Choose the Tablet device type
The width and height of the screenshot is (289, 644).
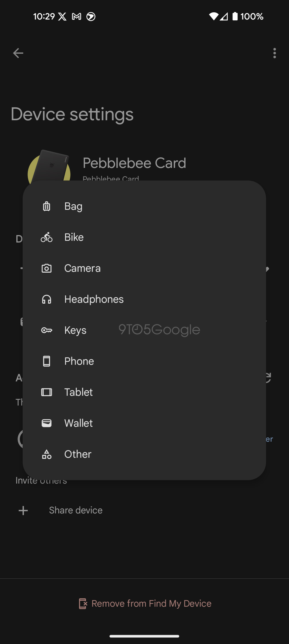coord(78,392)
